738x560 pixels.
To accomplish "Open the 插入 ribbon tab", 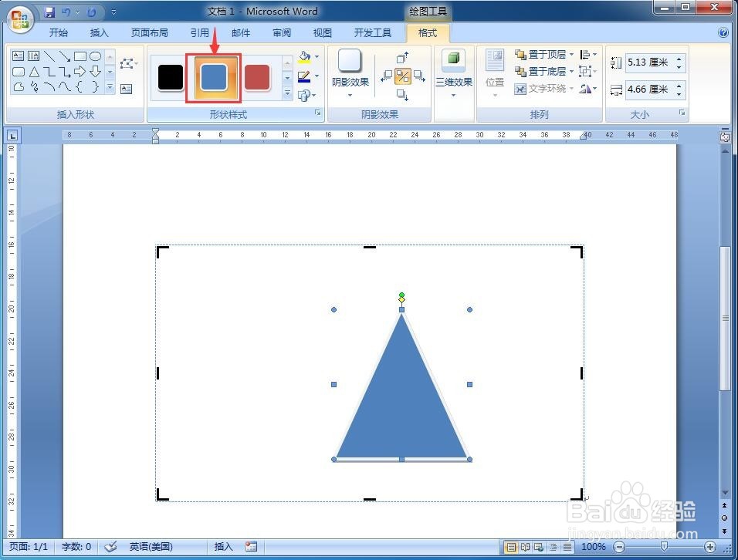I will coord(100,33).
